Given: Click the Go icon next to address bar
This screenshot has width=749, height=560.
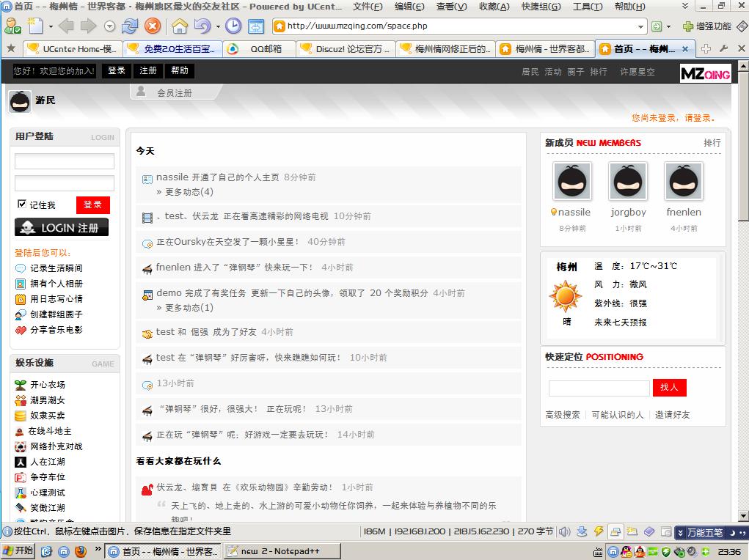Looking at the screenshot, I should point(657,26).
